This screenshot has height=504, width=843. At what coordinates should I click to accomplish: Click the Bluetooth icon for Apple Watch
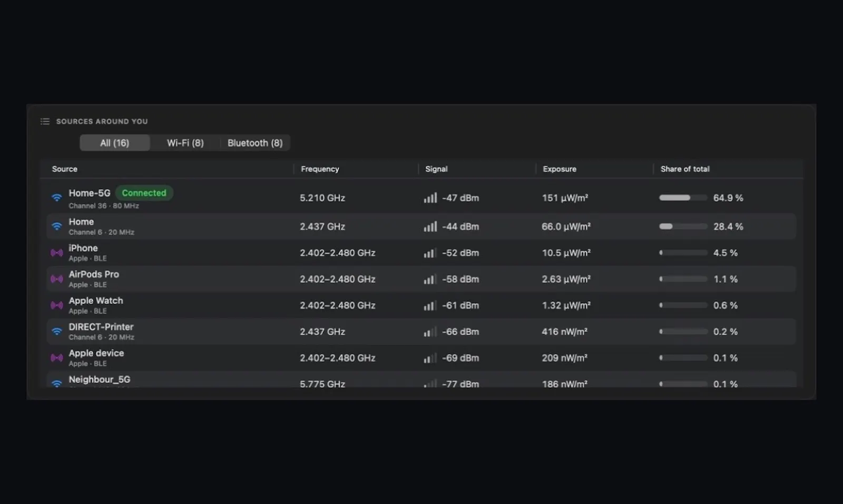click(56, 305)
